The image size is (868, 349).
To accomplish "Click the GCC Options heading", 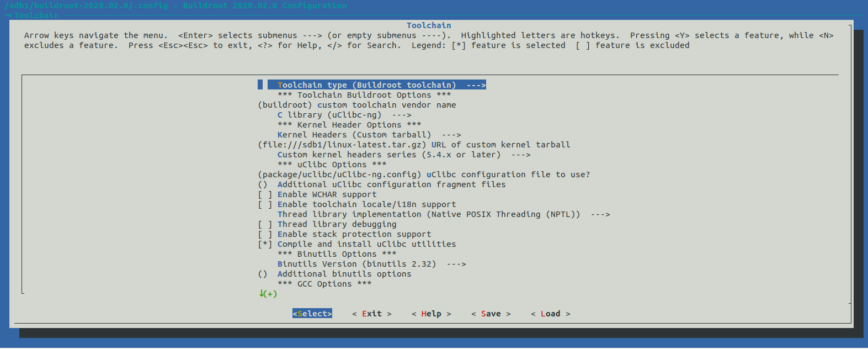I will (x=324, y=284).
